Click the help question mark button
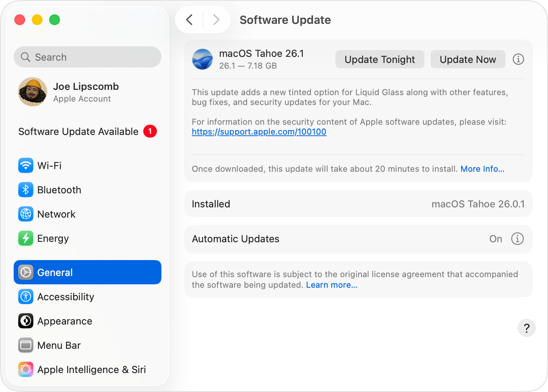The width and height of the screenshot is (548, 392). tap(527, 328)
